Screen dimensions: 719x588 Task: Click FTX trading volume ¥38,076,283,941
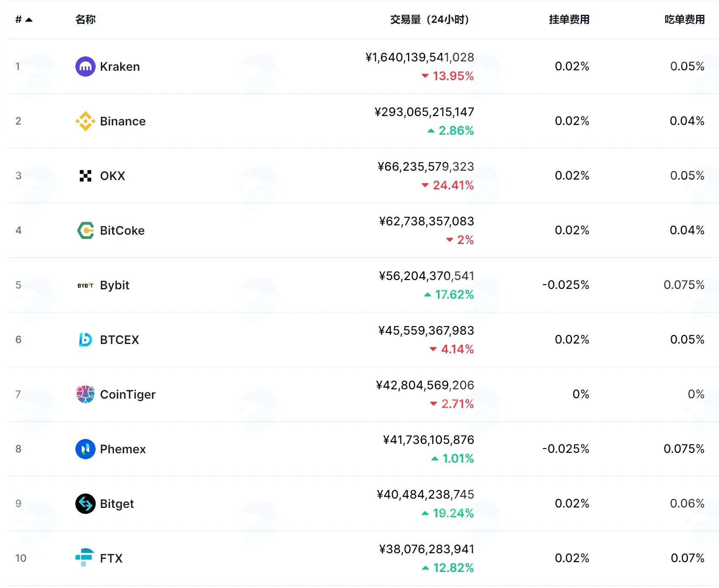[426, 549]
